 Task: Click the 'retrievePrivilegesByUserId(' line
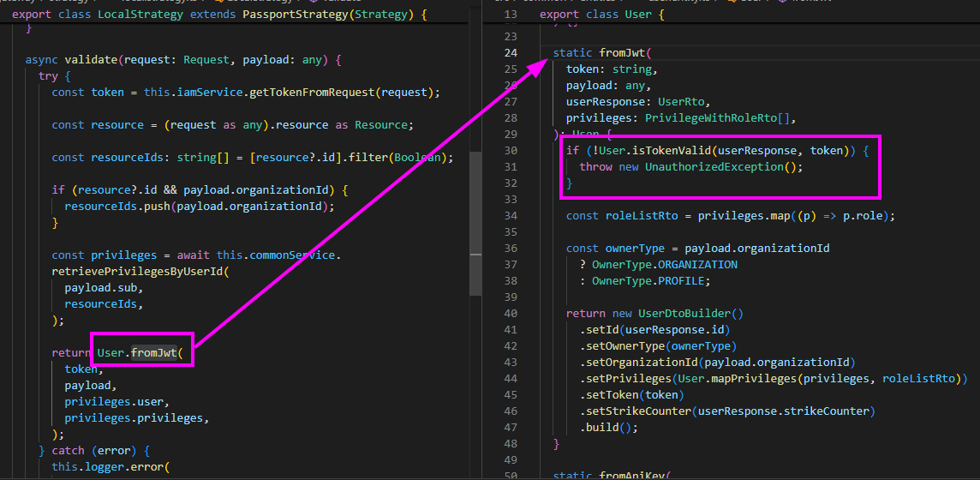coord(140,271)
